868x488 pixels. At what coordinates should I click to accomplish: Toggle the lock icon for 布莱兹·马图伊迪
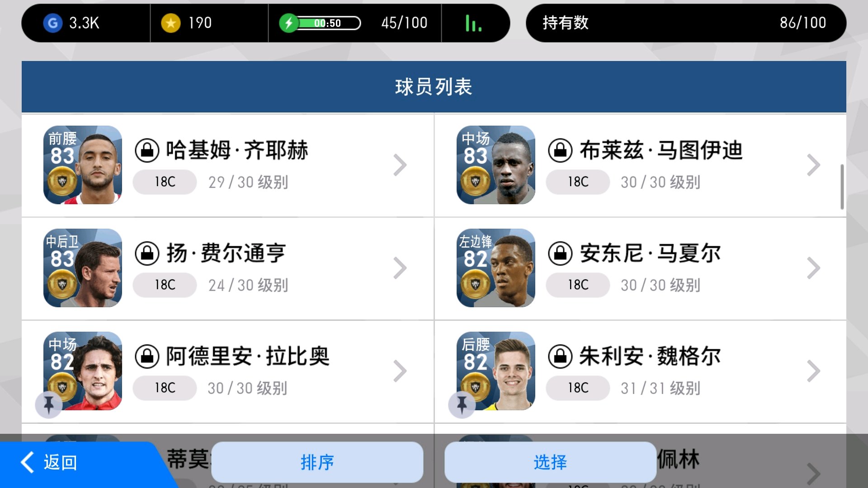pyautogui.click(x=560, y=150)
